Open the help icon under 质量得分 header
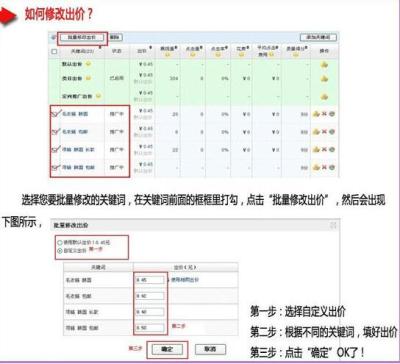 [x=296, y=55]
